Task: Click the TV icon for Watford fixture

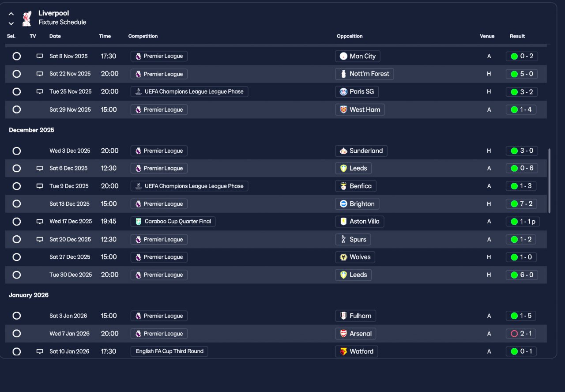Action: click(x=40, y=351)
